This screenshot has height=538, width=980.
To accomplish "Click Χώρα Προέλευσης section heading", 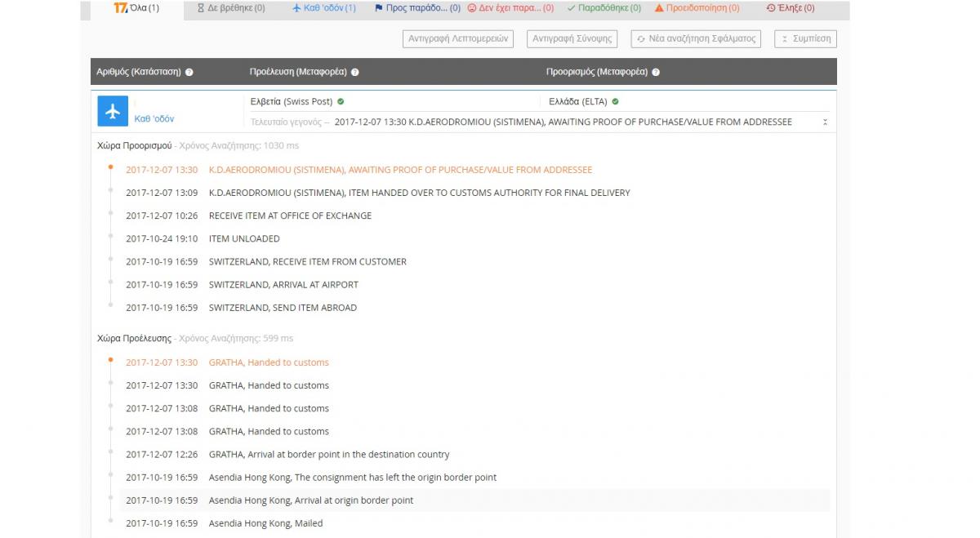I will 134,338.
